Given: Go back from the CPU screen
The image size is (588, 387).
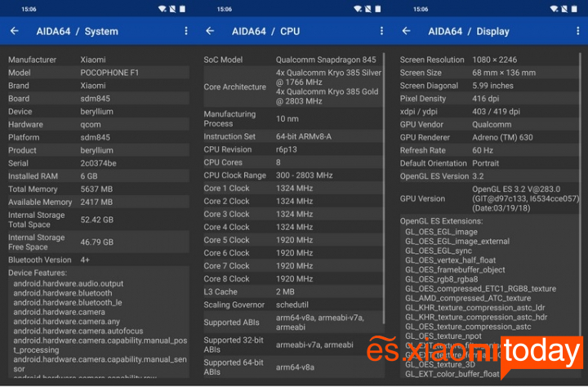Looking at the screenshot, I should (210, 31).
